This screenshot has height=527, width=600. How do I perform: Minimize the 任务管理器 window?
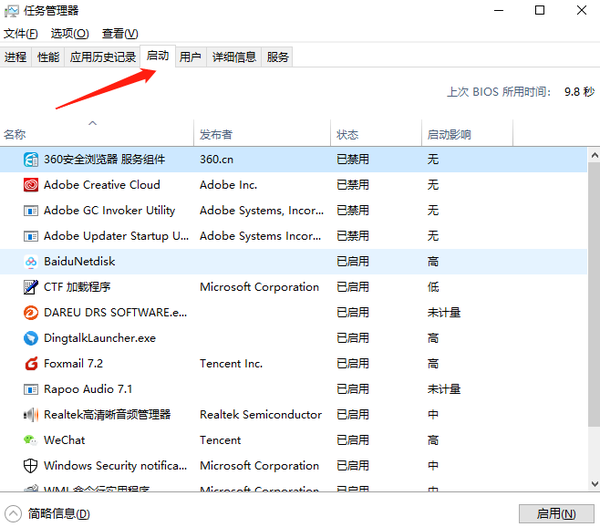pos(499,10)
